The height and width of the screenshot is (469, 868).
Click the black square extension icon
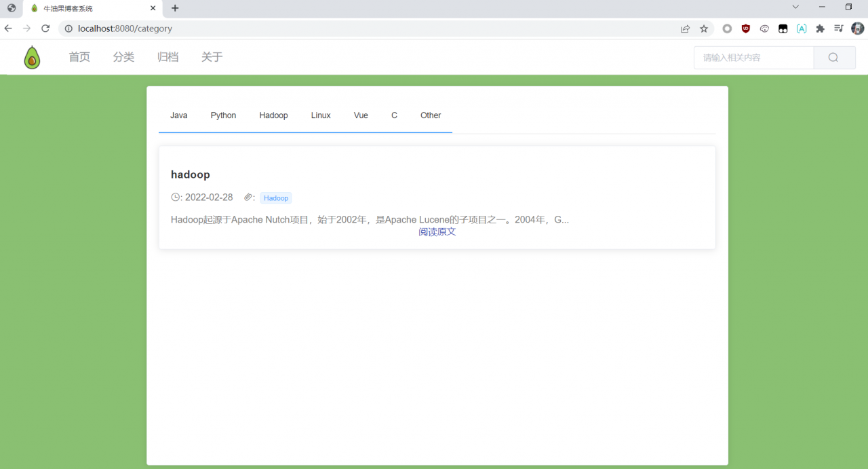pos(783,29)
